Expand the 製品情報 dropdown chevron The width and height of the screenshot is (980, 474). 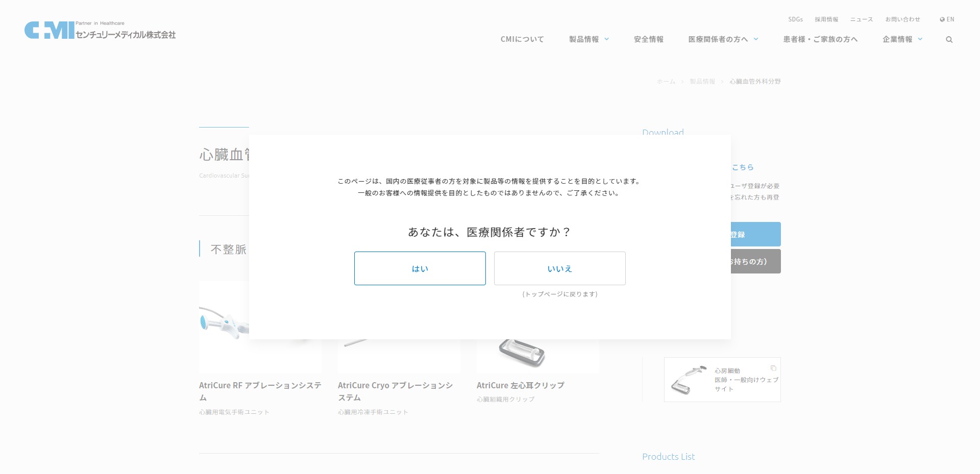(606, 39)
